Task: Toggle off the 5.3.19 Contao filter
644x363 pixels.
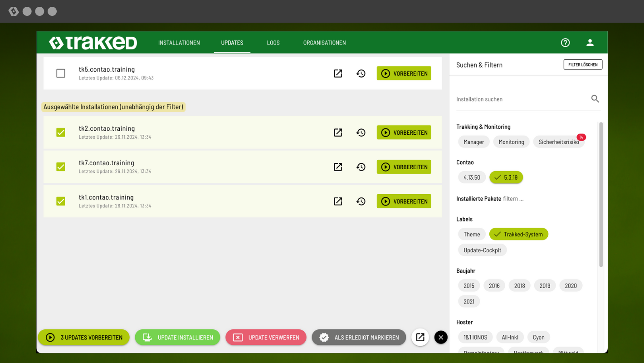Action: click(506, 177)
